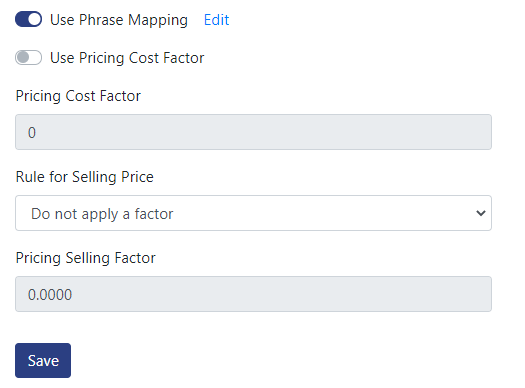Click the blue Edit text to edit phrase mappings

click(x=216, y=20)
